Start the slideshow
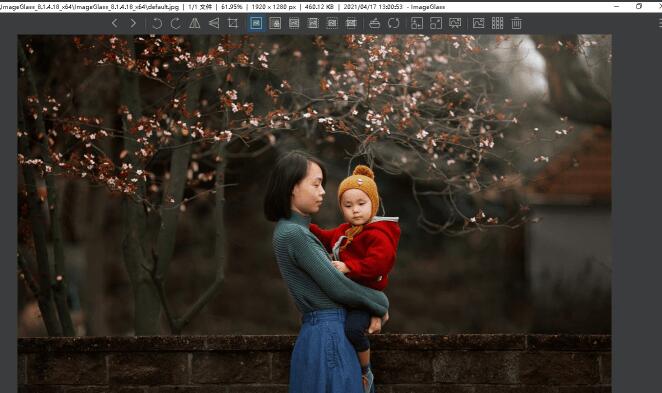Screen dimensions: 662x393 tap(455, 23)
